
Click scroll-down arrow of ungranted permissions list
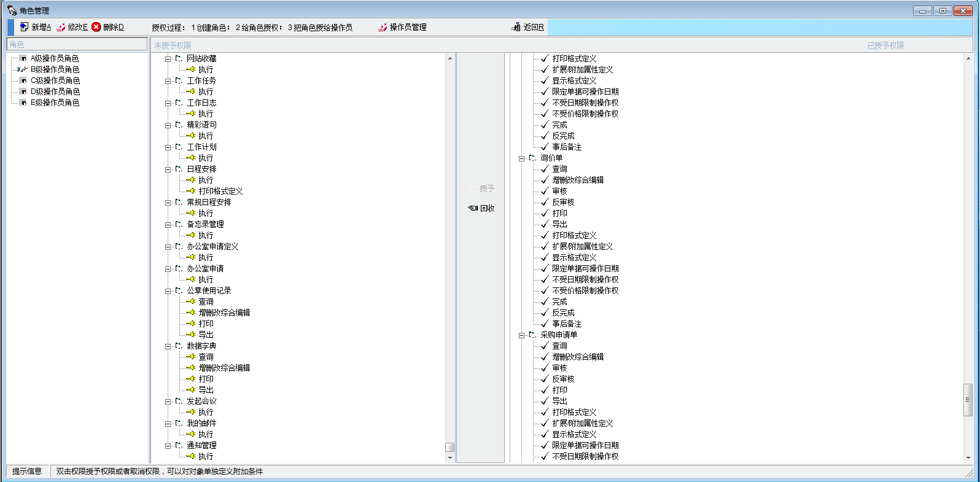[x=450, y=457]
